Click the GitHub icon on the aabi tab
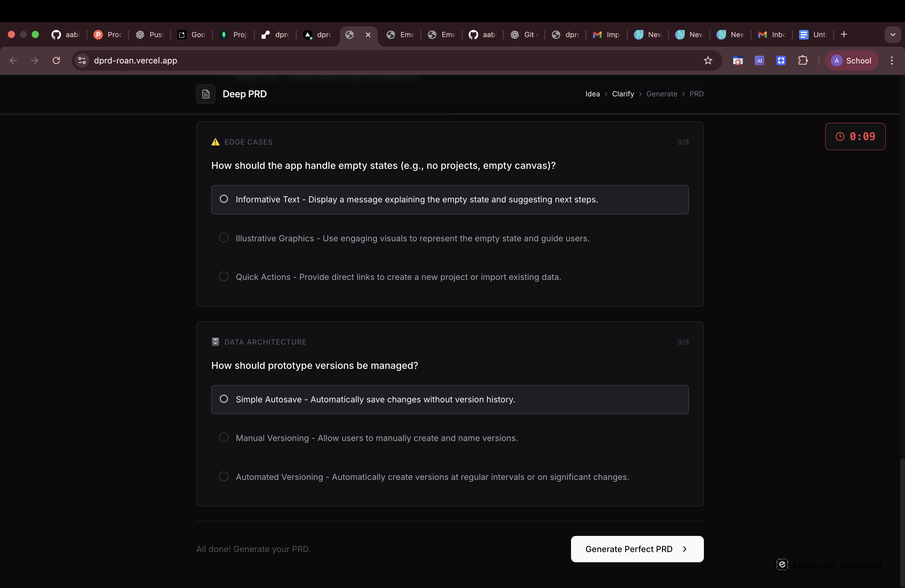Viewport: 905px width, 588px height. click(x=473, y=35)
